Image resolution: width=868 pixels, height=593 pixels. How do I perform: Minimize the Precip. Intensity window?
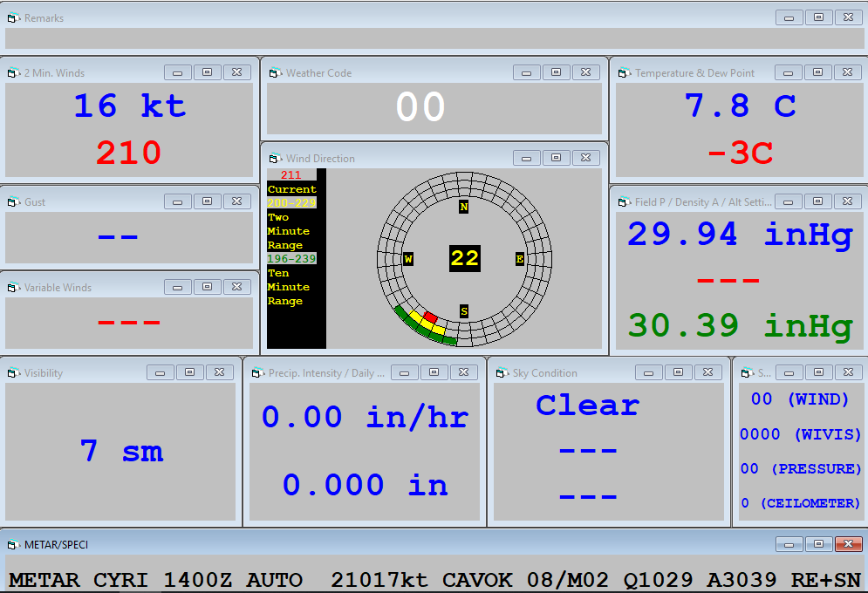(x=405, y=372)
